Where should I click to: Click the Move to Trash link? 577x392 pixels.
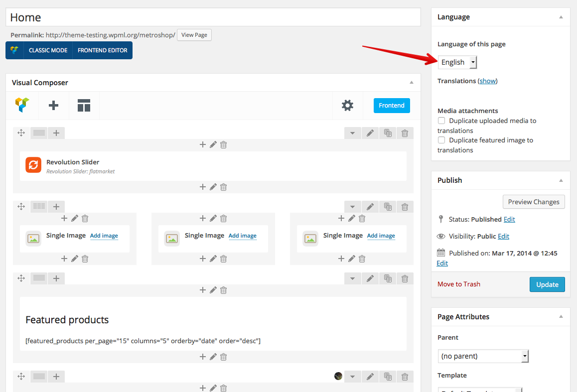(x=458, y=284)
